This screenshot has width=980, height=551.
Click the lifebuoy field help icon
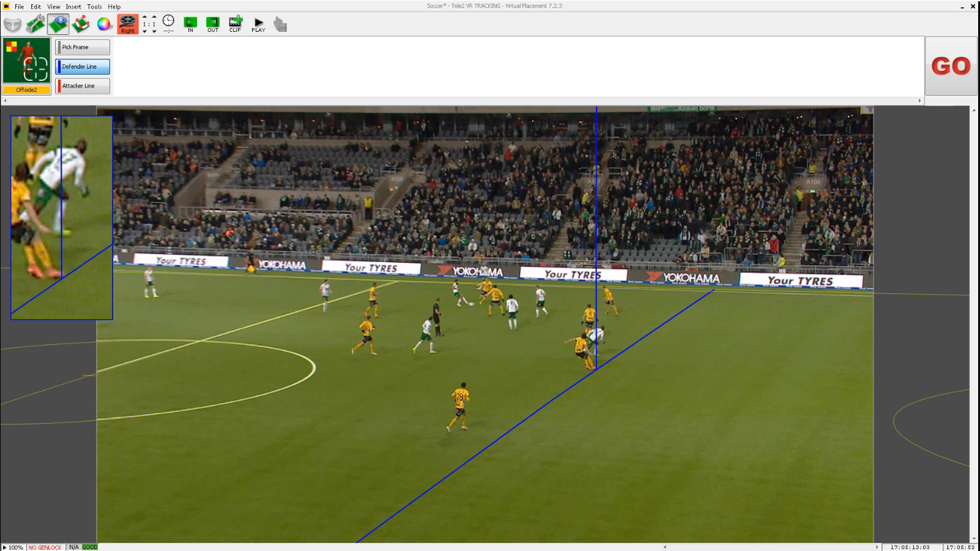coord(81,24)
